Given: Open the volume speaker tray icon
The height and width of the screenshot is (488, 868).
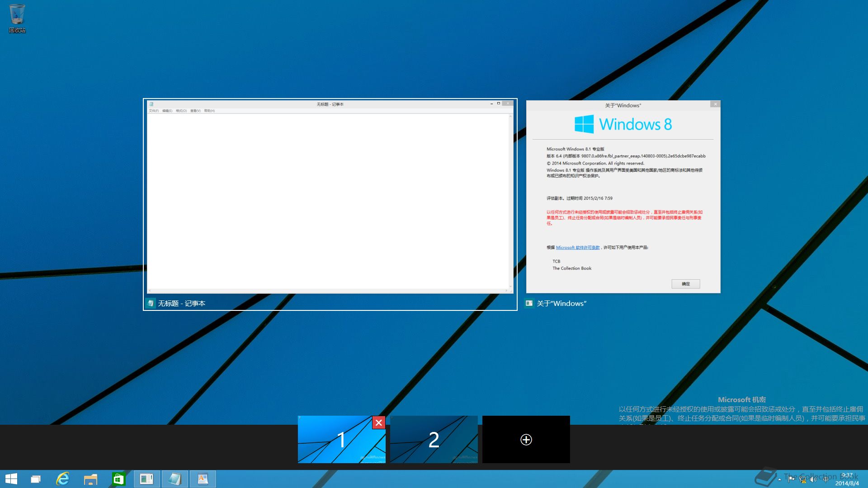Looking at the screenshot, I should click(x=813, y=479).
